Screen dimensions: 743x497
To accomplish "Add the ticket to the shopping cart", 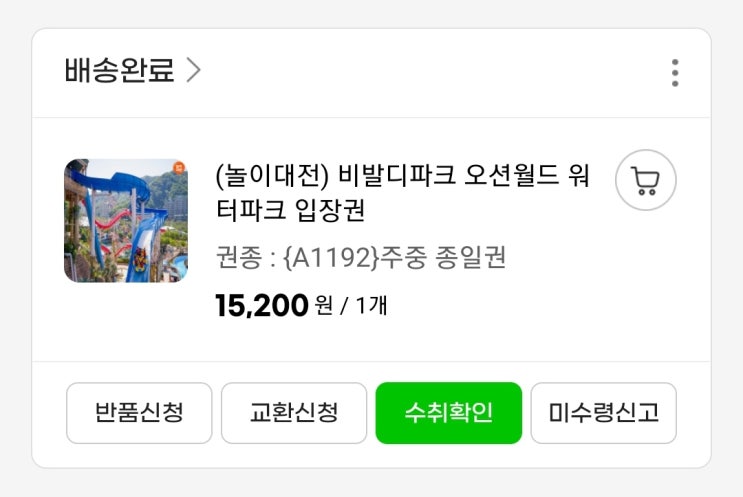I will pyautogui.click(x=645, y=180).
